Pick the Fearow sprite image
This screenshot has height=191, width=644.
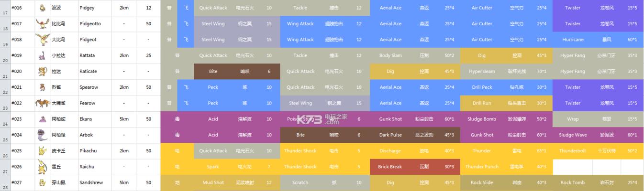click(43, 103)
